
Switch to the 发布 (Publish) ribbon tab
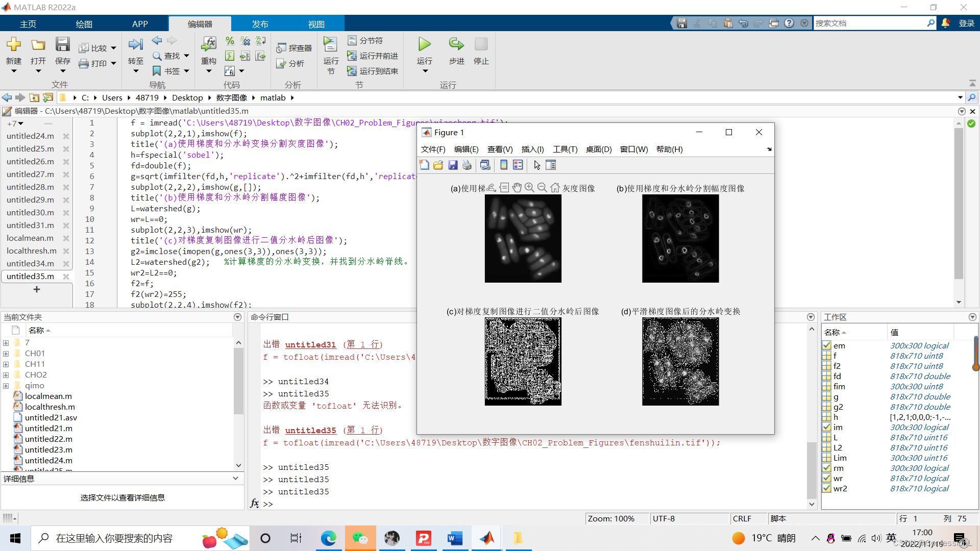click(x=260, y=24)
